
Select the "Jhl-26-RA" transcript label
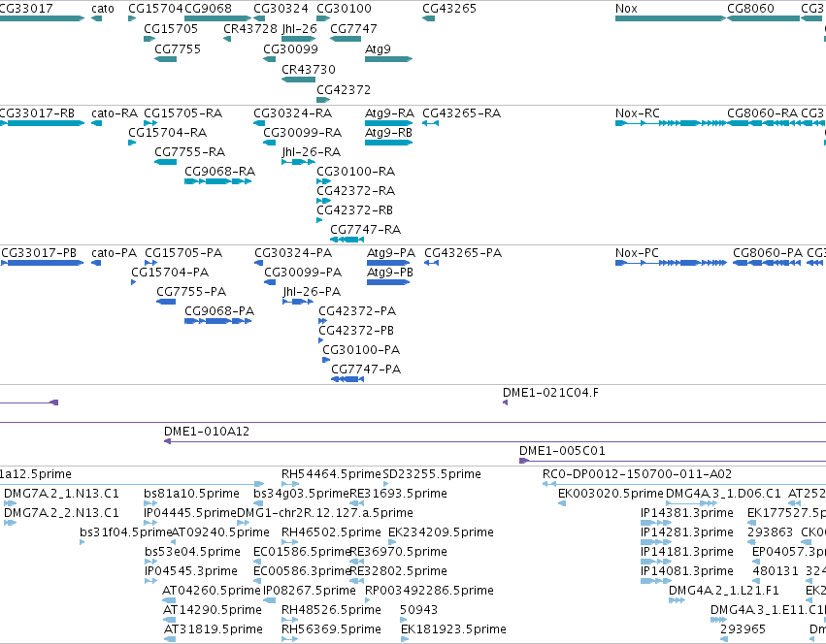pos(312,152)
